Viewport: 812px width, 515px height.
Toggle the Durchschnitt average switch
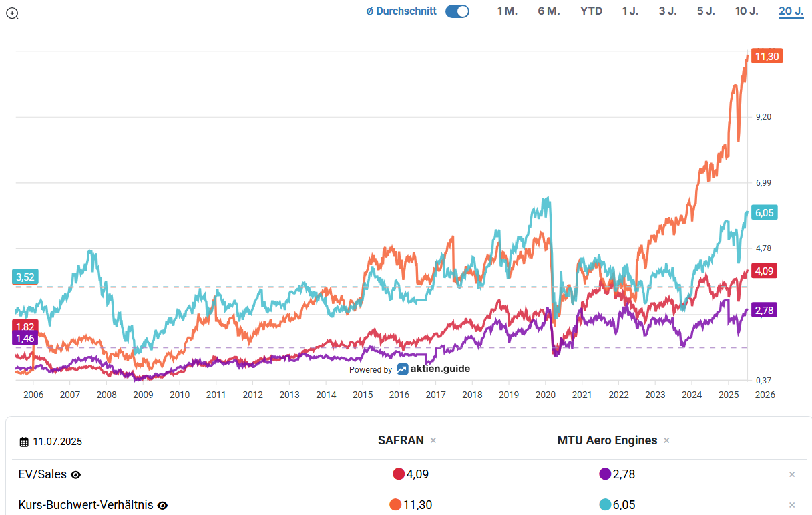tap(457, 11)
